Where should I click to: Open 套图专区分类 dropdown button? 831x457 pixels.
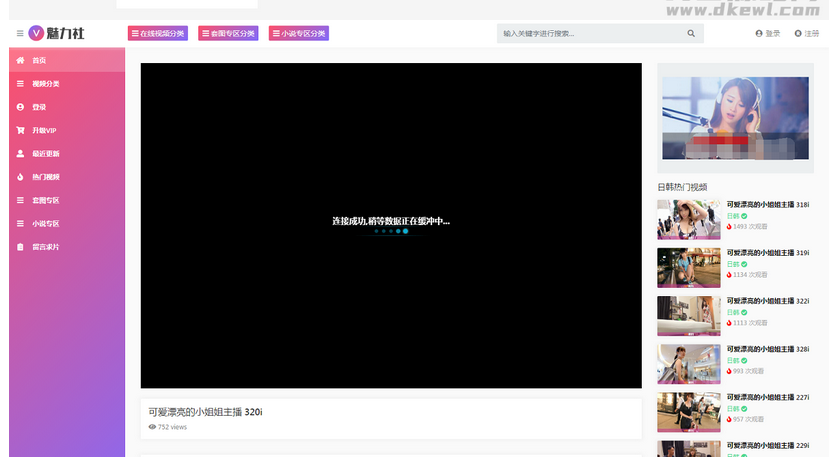(228, 33)
